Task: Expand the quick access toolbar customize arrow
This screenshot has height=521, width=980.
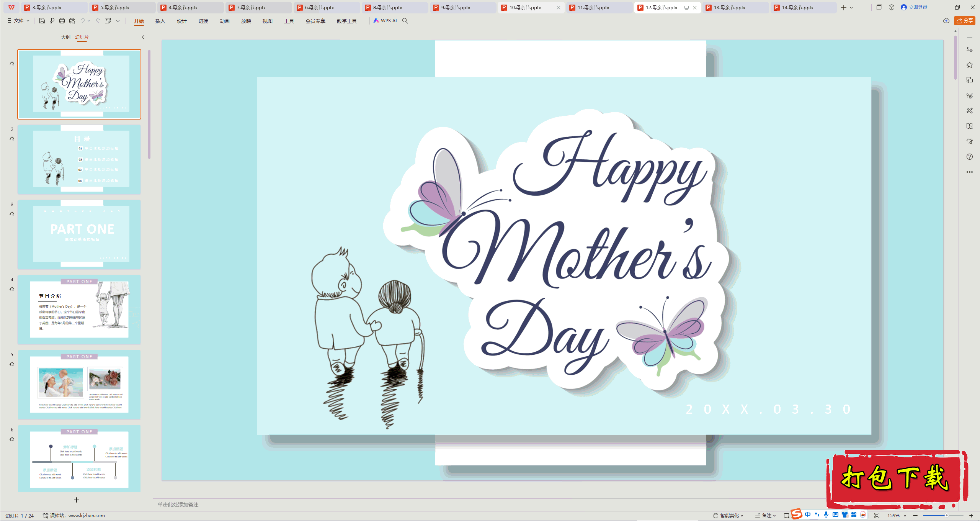Action: (x=118, y=21)
